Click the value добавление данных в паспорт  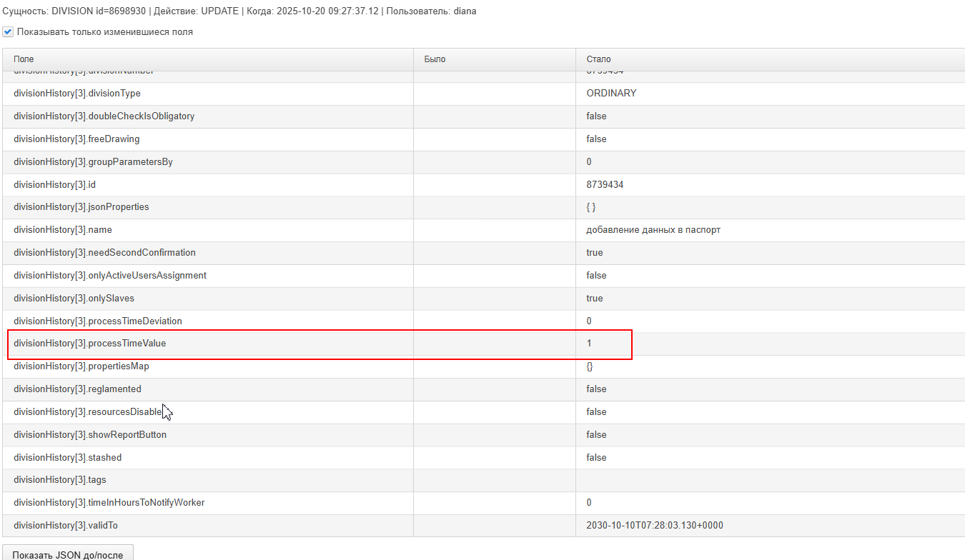tap(653, 230)
